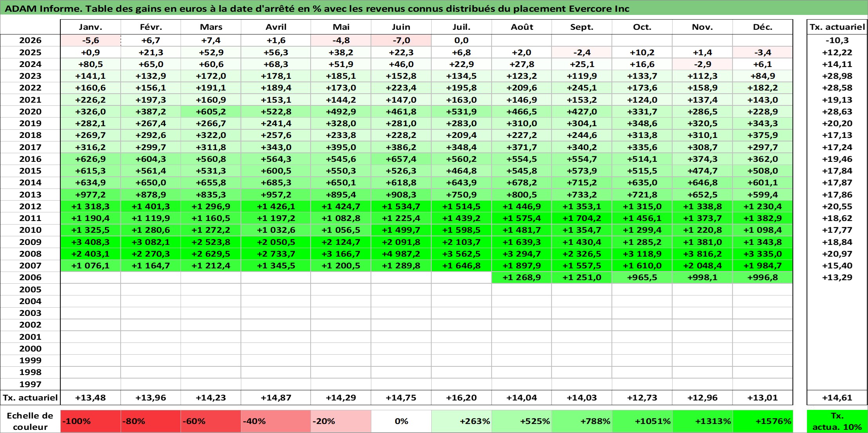Click actuarial rate +20,97 for 2008
Image resolution: width=868 pixels, height=433 pixels.
[837, 254]
